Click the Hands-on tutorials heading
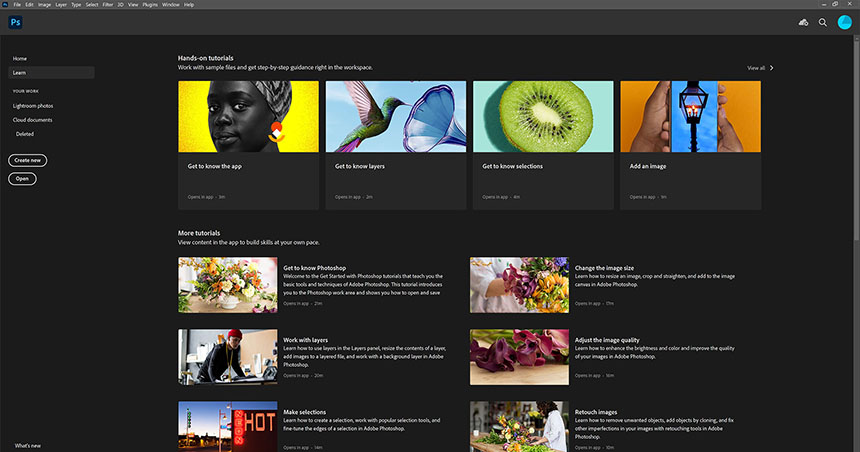 coord(206,58)
